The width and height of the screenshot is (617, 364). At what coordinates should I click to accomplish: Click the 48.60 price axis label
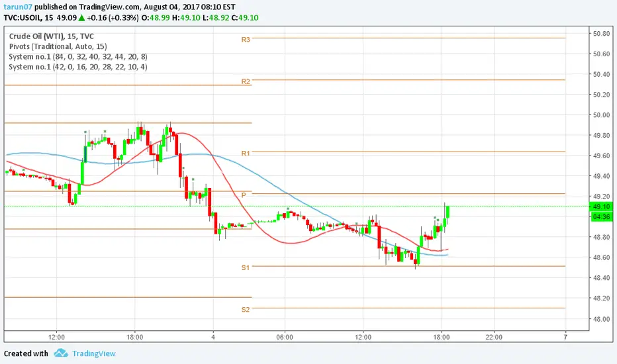point(601,257)
